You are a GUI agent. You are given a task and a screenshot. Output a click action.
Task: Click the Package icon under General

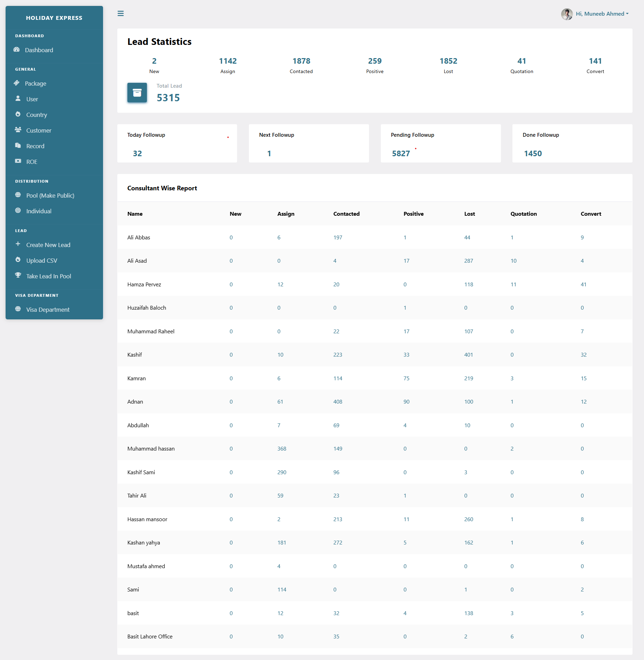click(17, 83)
